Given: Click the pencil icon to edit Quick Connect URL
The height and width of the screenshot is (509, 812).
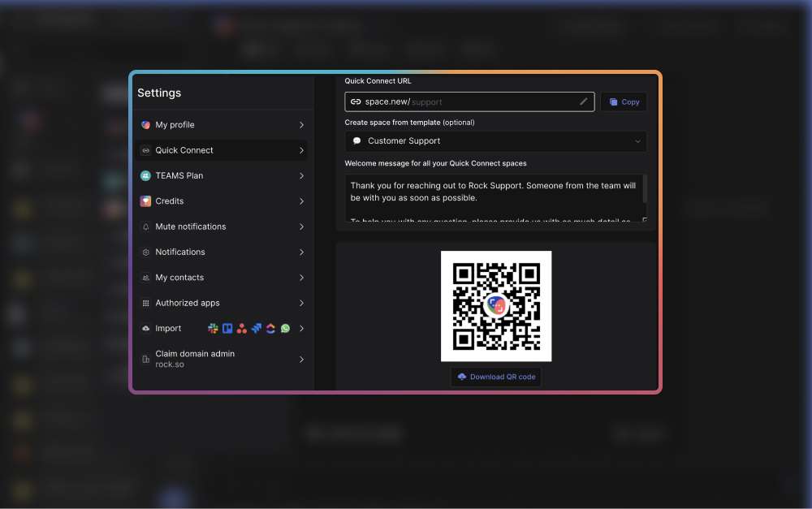Looking at the screenshot, I should coord(583,101).
